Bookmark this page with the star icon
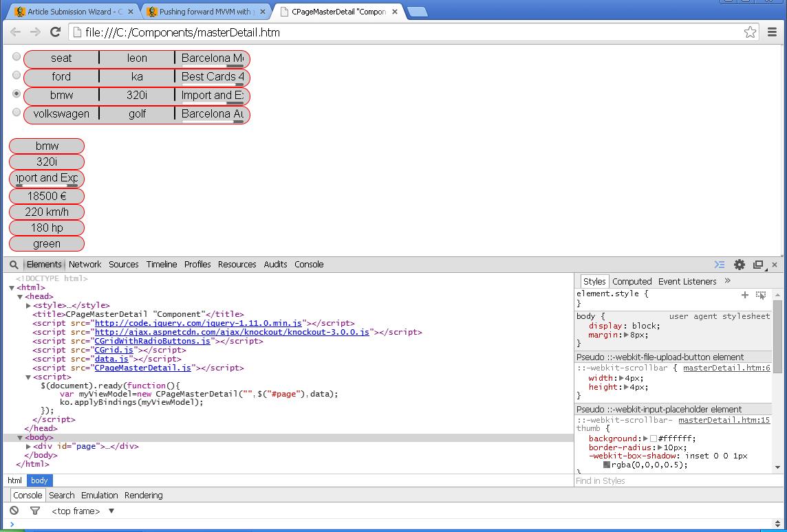Screen dimensions: 787x532 (x=751, y=32)
